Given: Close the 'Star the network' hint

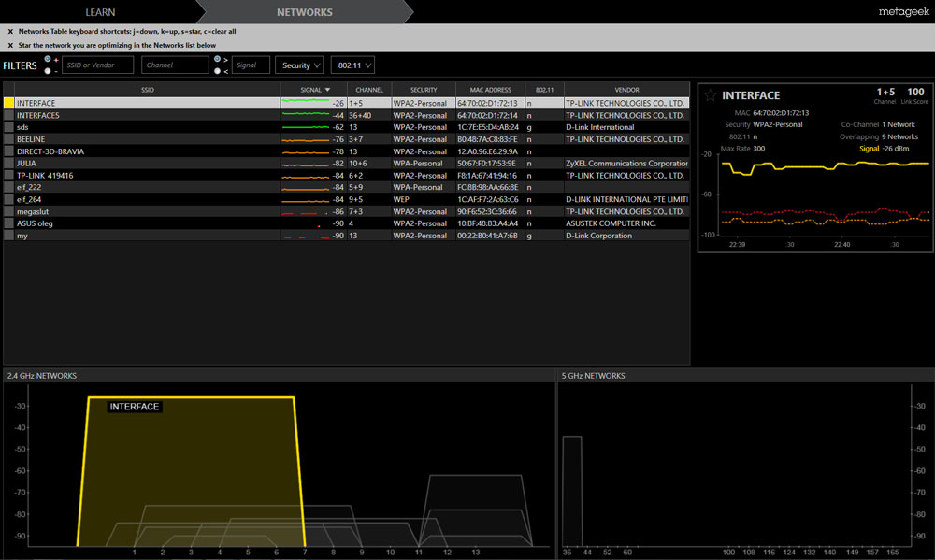Looking at the screenshot, I should pyautogui.click(x=10, y=45).
